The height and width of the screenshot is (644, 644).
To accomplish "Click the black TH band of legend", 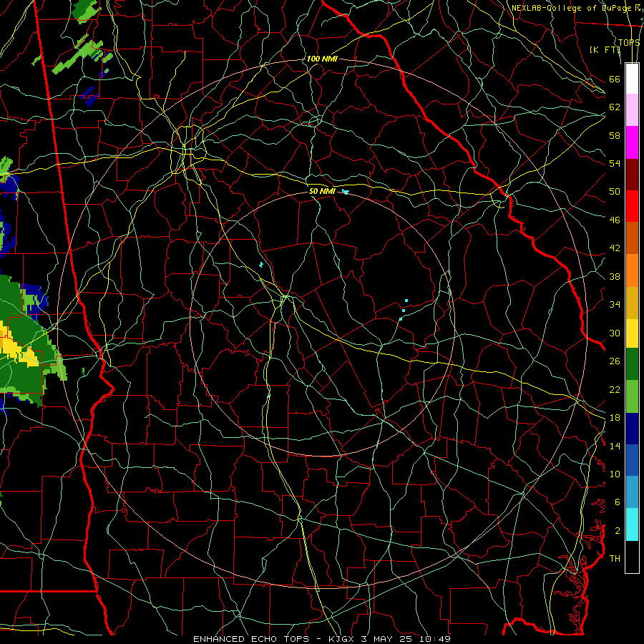I will coord(632,557).
